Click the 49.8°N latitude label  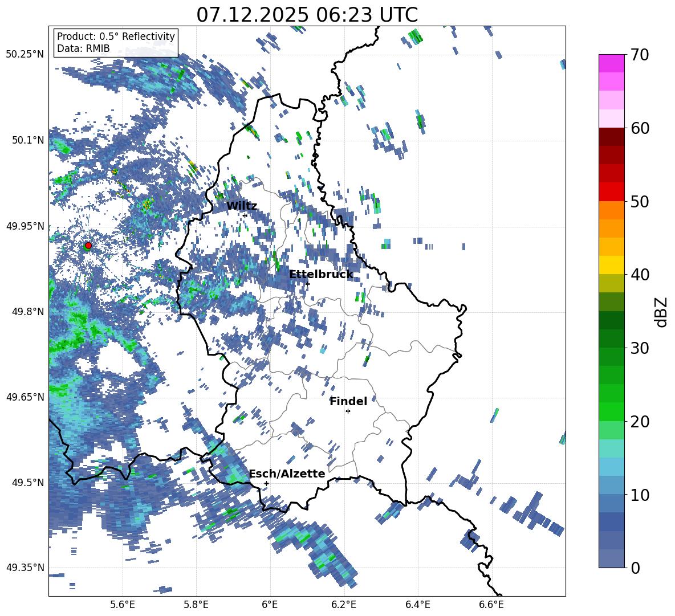click(29, 312)
